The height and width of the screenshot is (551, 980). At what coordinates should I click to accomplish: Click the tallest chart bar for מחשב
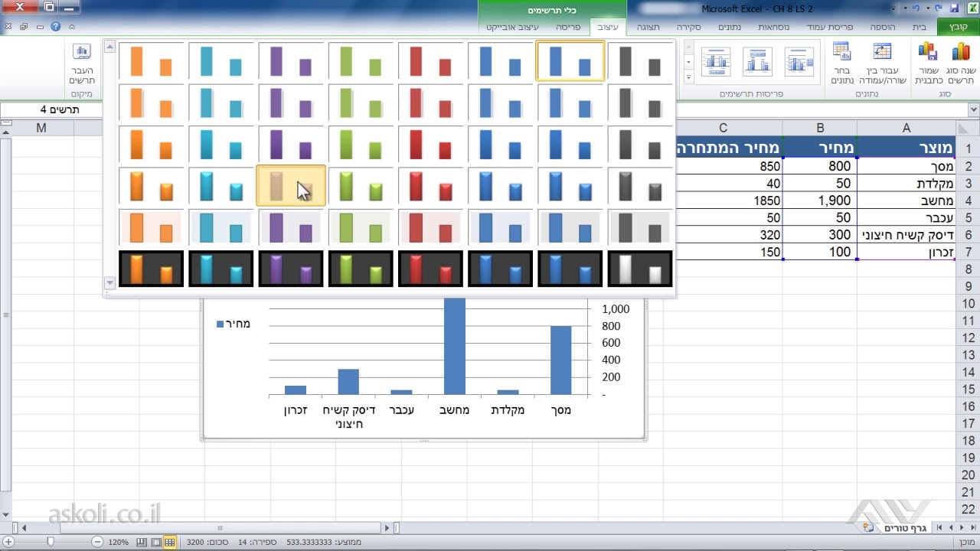(x=455, y=346)
